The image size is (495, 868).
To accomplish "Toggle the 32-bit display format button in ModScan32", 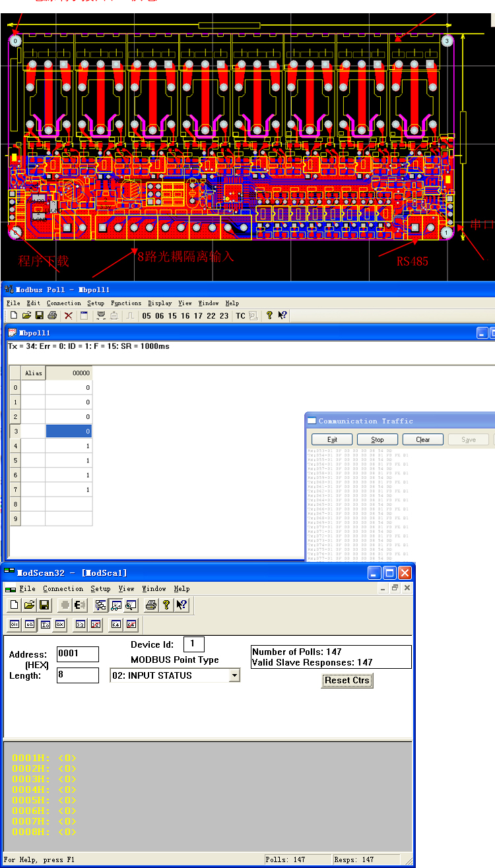I will (80, 624).
